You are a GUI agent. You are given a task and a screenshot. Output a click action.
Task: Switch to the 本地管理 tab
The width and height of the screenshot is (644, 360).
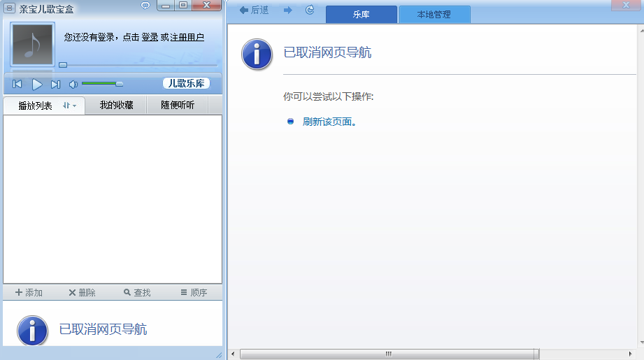(x=434, y=15)
